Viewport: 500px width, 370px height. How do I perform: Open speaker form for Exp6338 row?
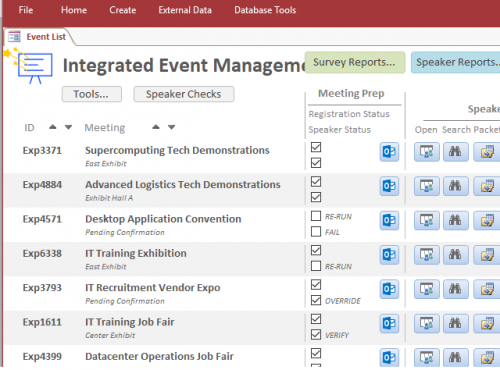click(427, 255)
